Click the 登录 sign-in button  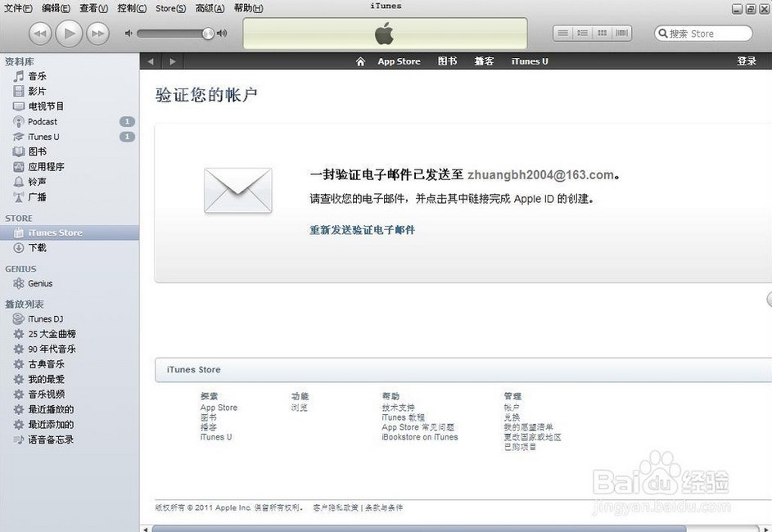pyautogui.click(x=747, y=61)
